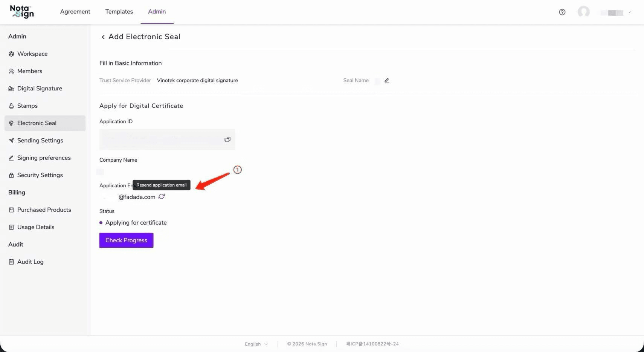Select Electronic Seal in the sidebar
The width and height of the screenshot is (644, 352).
pyautogui.click(x=45, y=123)
